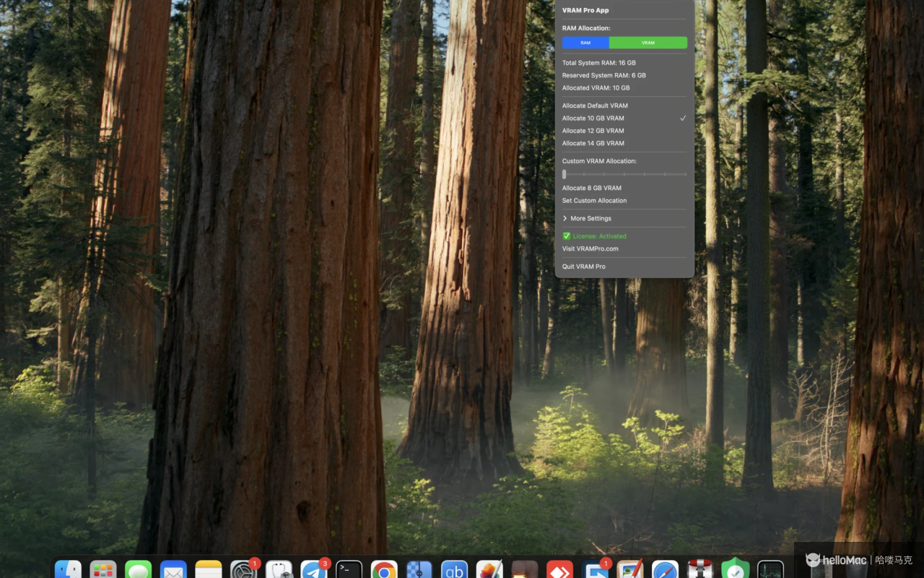Launch Safari compass icon in Dock
This screenshot has width=924, height=578.
click(666, 571)
